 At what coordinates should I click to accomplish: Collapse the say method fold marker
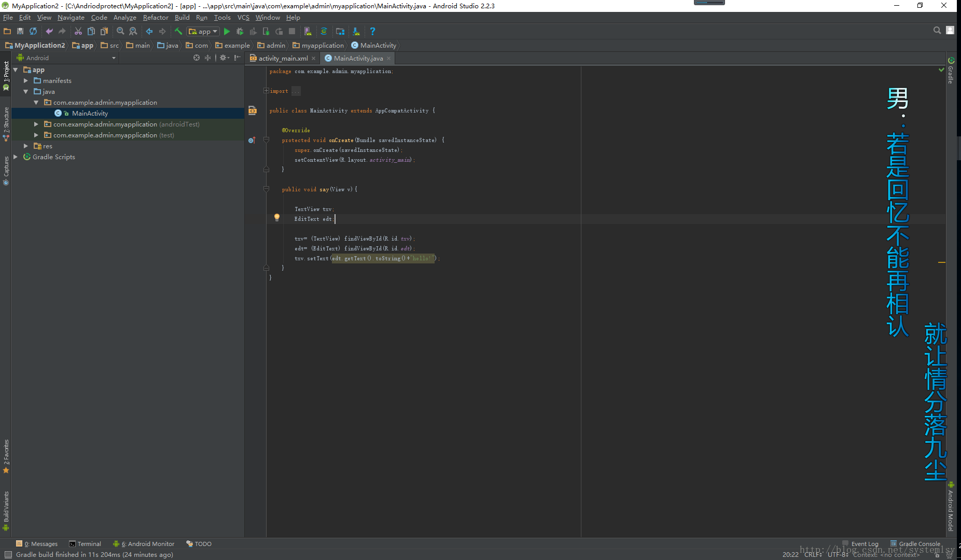pyautogui.click(x=266, y=189)
